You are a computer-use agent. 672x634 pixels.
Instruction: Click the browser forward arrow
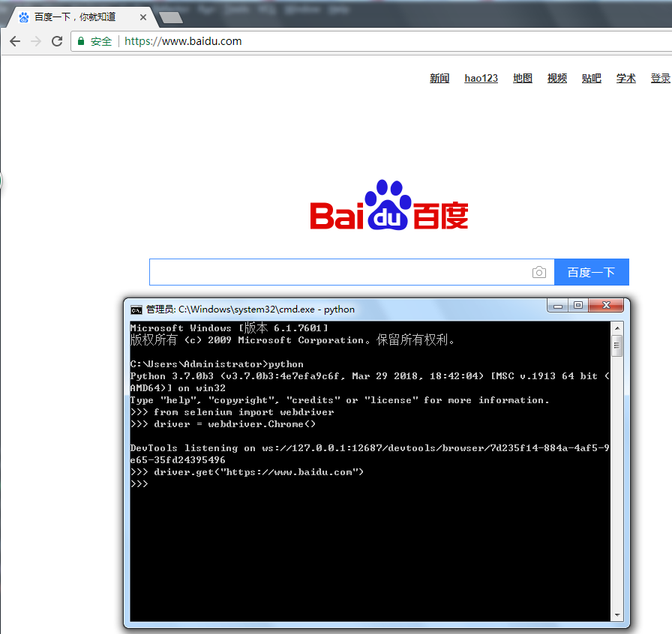(x=36, y=41)
